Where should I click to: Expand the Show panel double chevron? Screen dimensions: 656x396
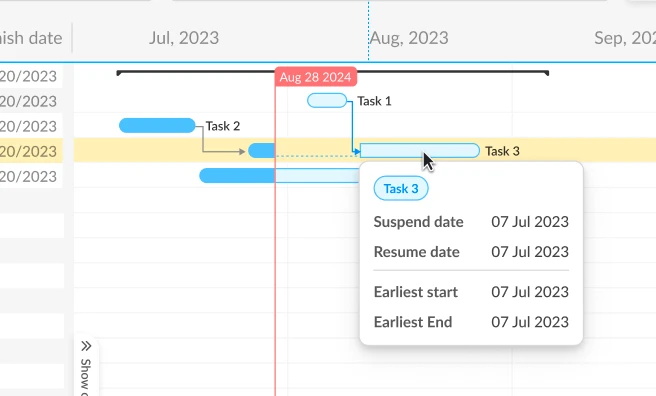point(86,346)
